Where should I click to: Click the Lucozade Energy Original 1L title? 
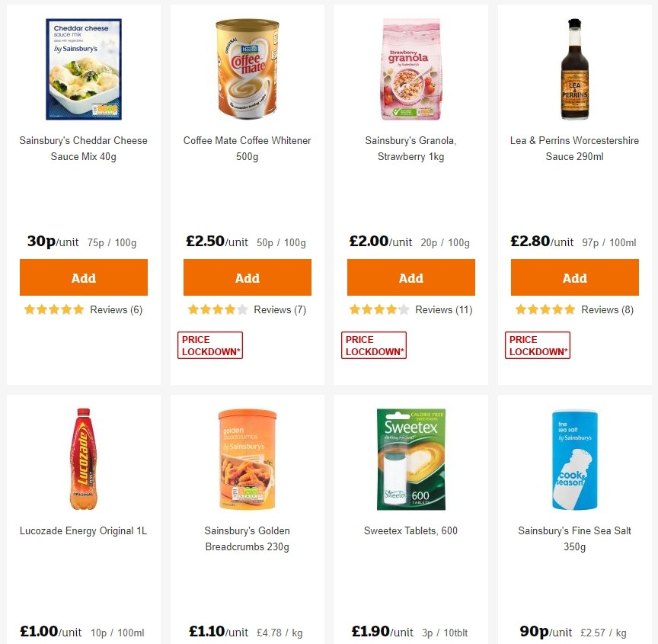coord(83,530)
